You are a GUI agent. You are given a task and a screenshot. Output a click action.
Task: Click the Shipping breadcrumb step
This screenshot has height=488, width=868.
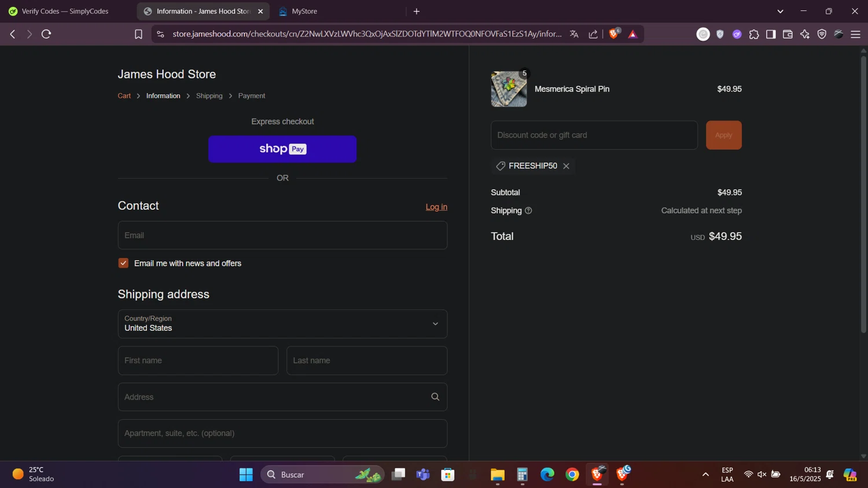pyautogui.click(x=209, y=95)
